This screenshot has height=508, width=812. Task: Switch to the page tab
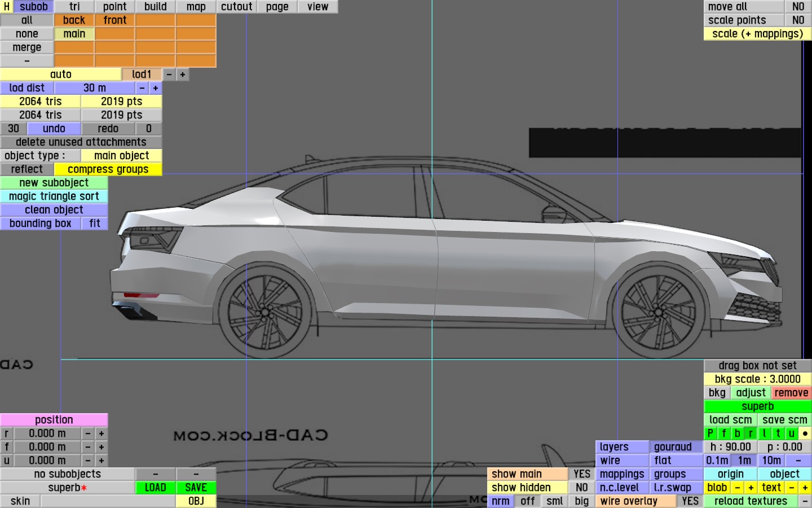tap(277, 7)
